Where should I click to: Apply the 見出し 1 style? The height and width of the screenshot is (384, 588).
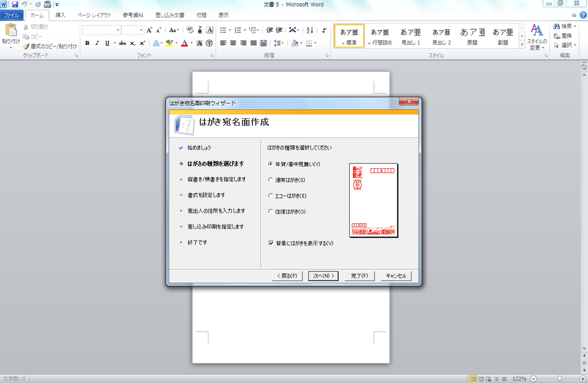pyautogui.click(x=411, y=36)
